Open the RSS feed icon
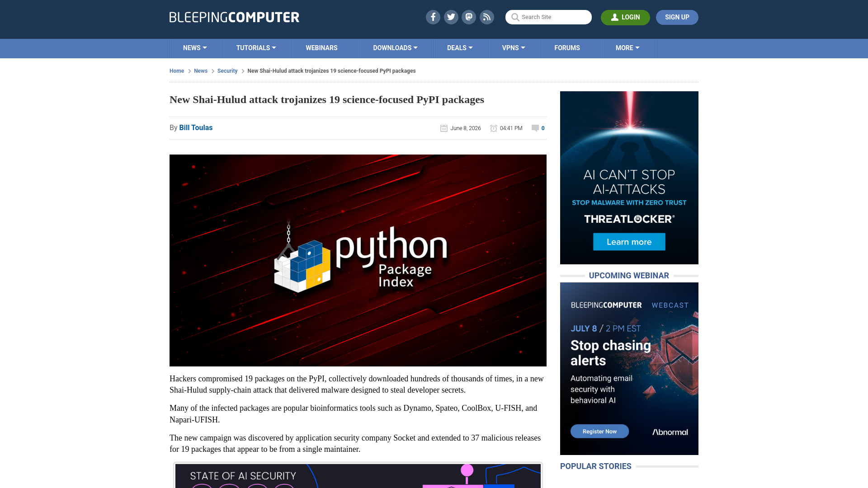The image size is (868, 488). click(487, 17)
